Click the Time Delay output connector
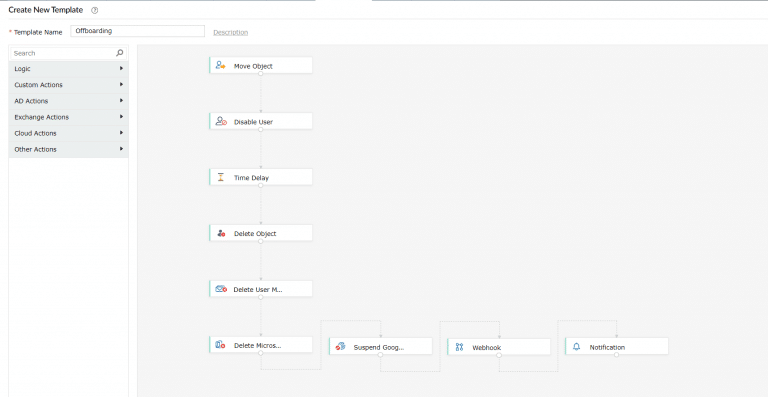Screen dimensions: 768x397 point(261,186)
